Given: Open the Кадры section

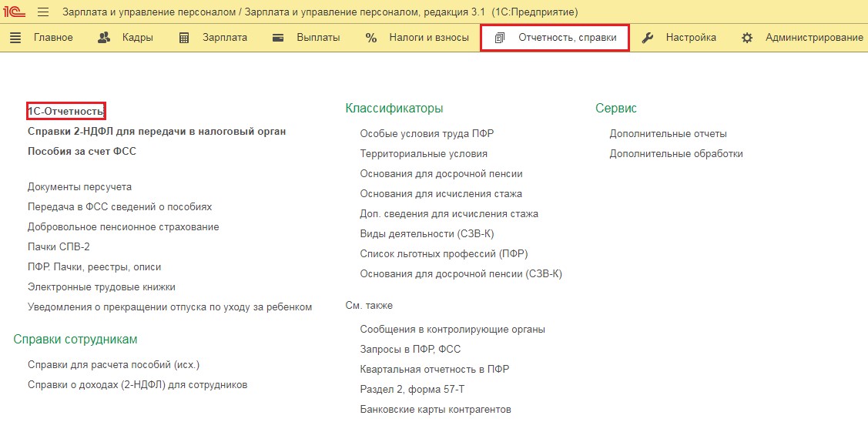Looking at the screenshot, I should (x=138, y=38).
